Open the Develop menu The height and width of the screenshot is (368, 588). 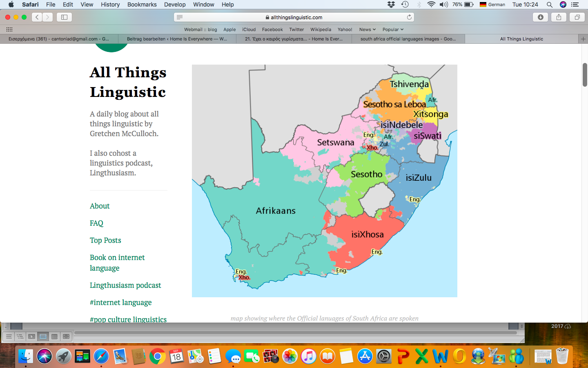pyautogui.click(x=175, y=4)
